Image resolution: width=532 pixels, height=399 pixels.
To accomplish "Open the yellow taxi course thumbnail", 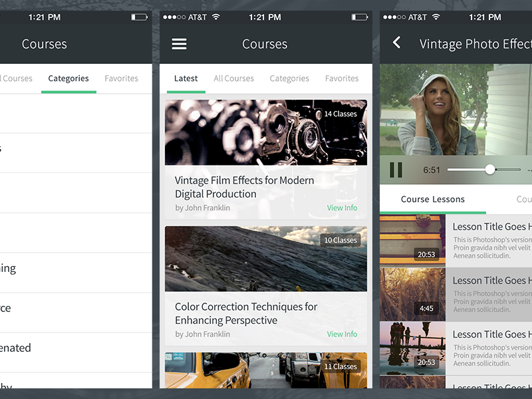I will [x=265, y=370].
